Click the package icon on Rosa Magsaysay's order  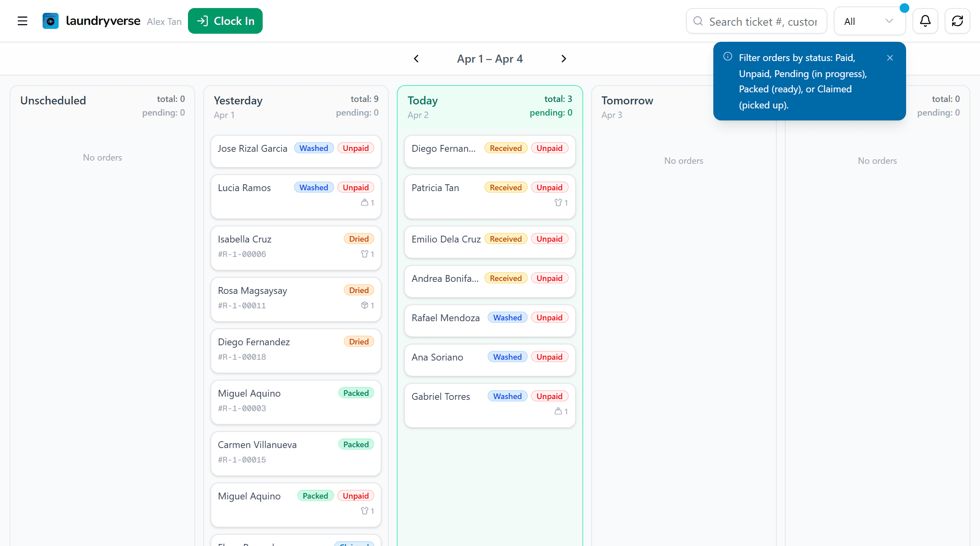(365, 305)
